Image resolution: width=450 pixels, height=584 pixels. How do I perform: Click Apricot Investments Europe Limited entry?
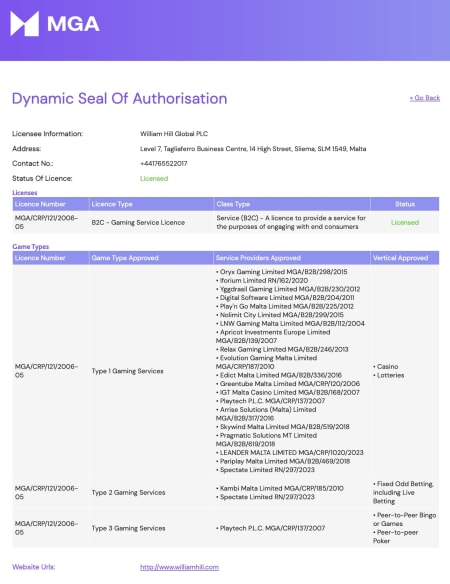point(273,336)
